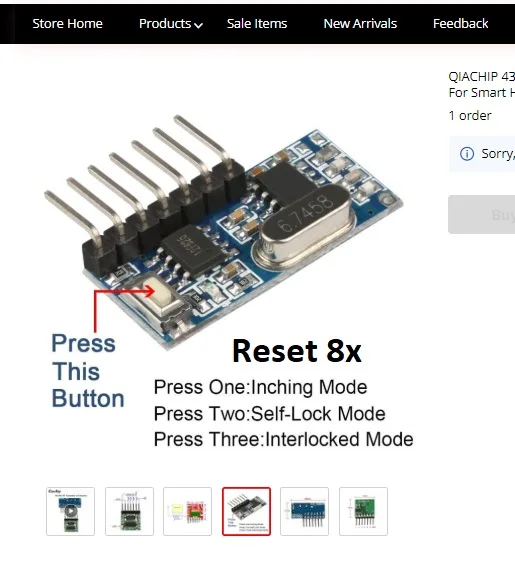Screen dimensions: 515x565
Task: Click the info icon beside Sorry message
Action: point(467,154)
